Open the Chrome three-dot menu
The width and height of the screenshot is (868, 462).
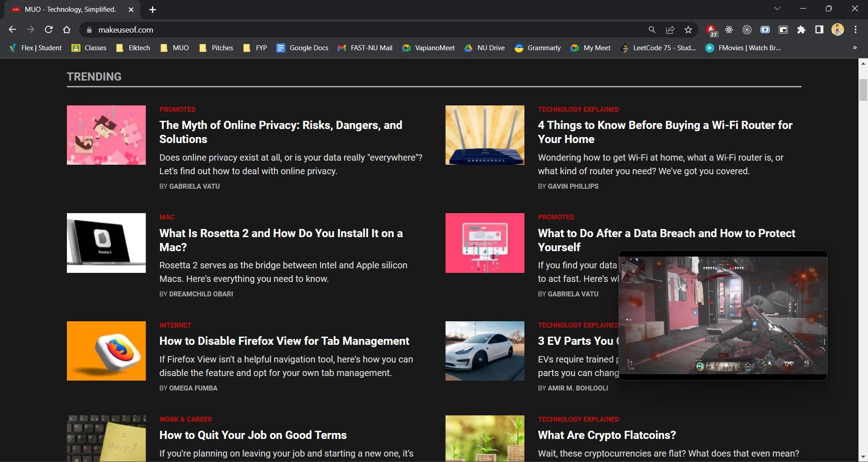(855, 29)
